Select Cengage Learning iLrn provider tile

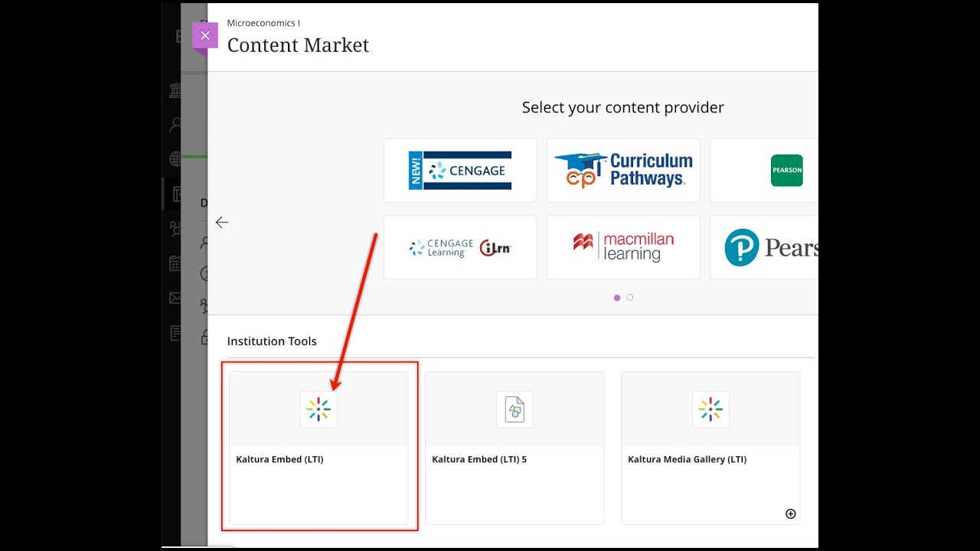[x=460, y=247]
